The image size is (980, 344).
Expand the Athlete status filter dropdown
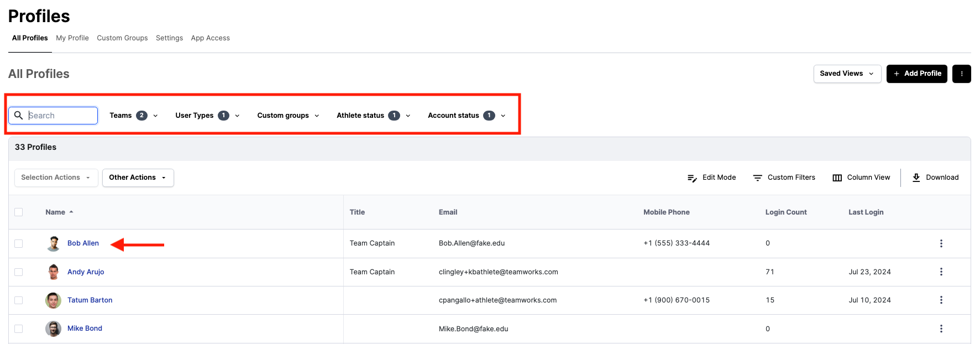(374, 115)
